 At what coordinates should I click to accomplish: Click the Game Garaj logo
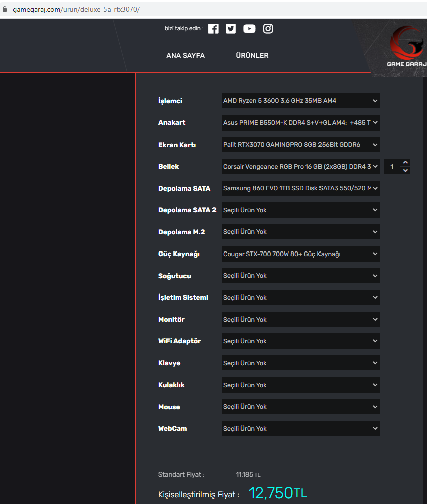pyautogui.click(x=406, y=46)
